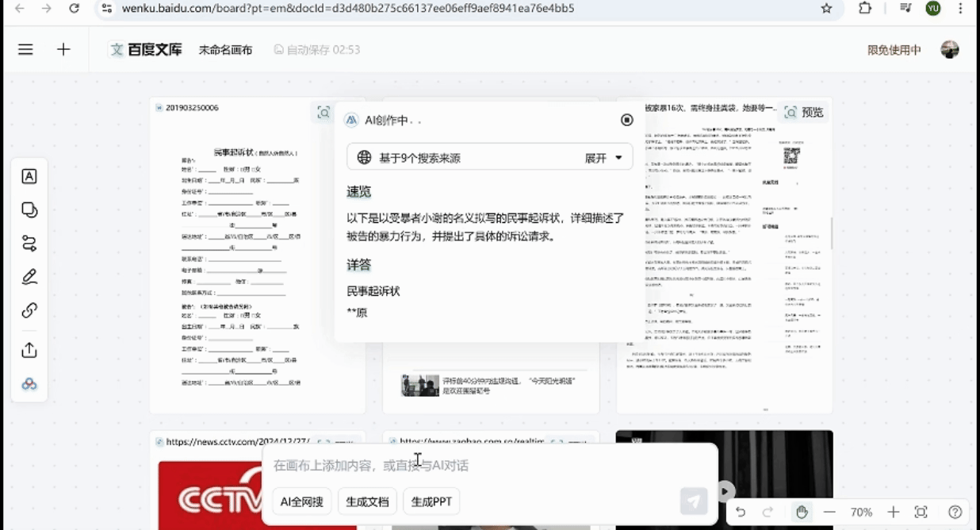This screenshot has height=530, width=980.
Task: Open the colorful tool at sidebar bottom
Action: [x=29, y=385]
